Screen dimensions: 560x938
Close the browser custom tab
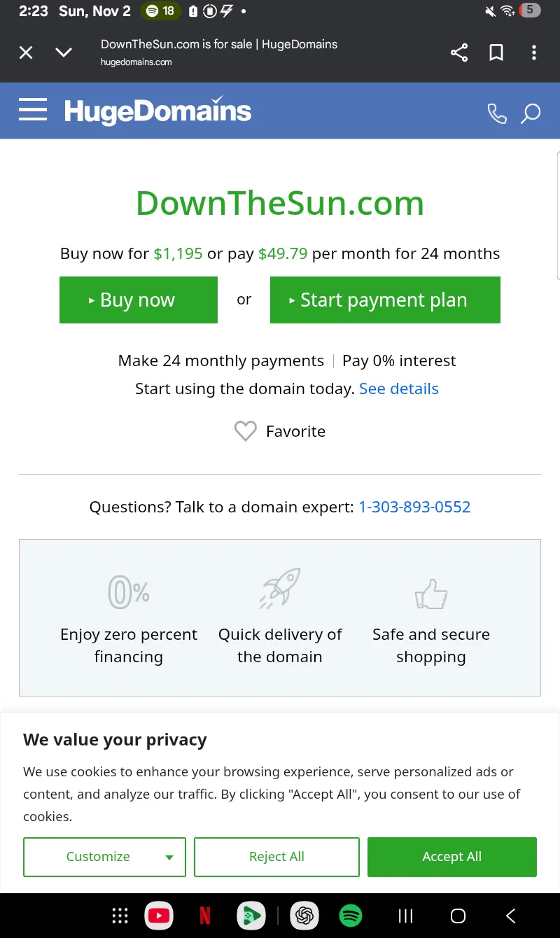pos(26,52)
